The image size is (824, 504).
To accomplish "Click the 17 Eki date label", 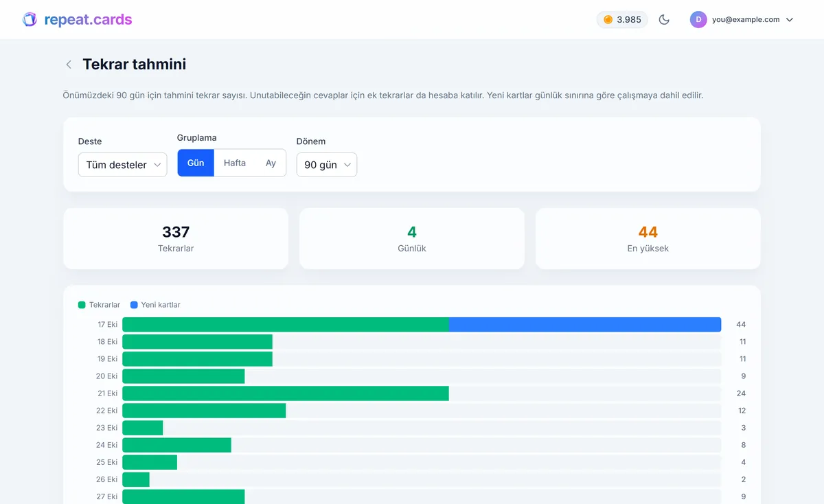I will pyautogui.click(x=108, y=324).
